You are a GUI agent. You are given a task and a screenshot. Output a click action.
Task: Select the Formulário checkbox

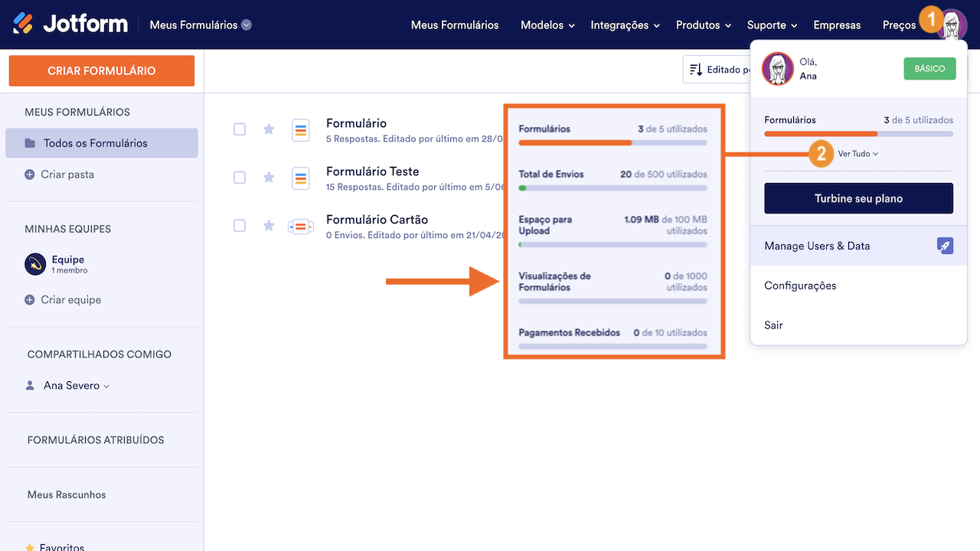coord(240,129)
